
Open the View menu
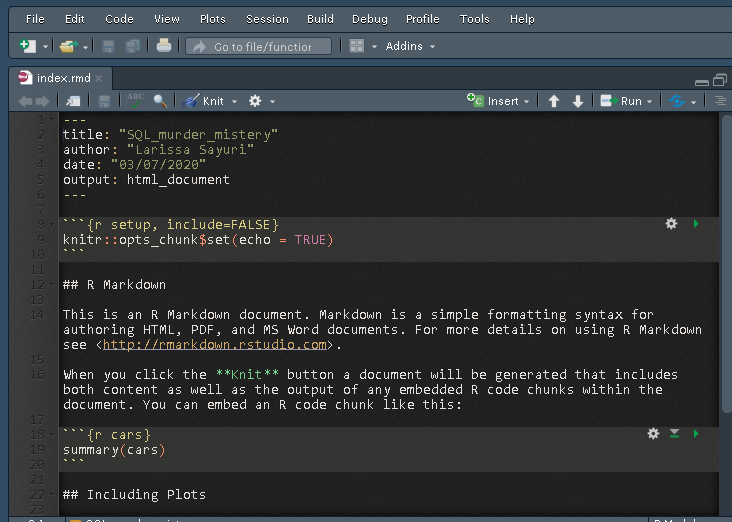(167, 19)
